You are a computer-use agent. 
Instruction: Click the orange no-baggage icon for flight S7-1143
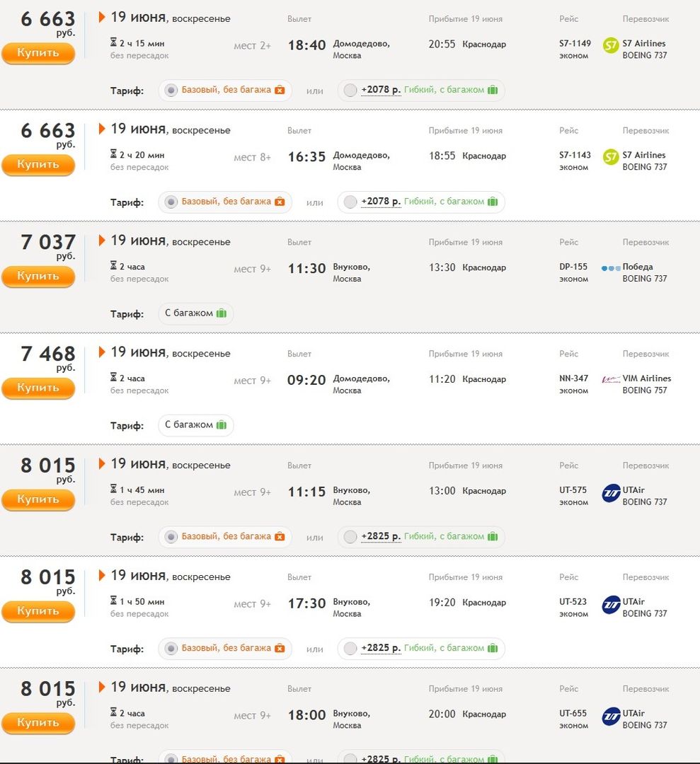click(280, 202)
